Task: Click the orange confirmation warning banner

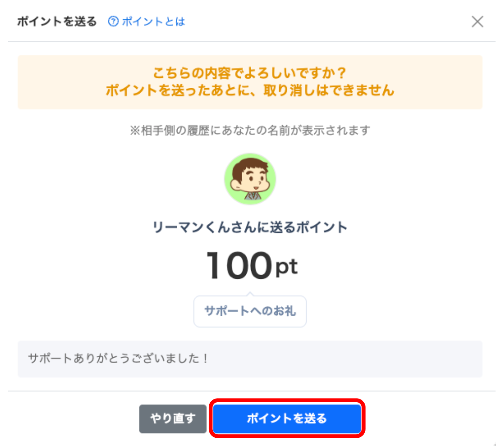Action: pyautogui.click(x=250, y=82)
